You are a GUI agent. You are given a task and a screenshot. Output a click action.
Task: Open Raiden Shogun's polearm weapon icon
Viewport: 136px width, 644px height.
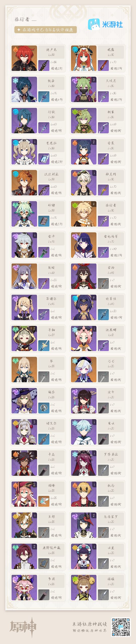coord(103,252)
